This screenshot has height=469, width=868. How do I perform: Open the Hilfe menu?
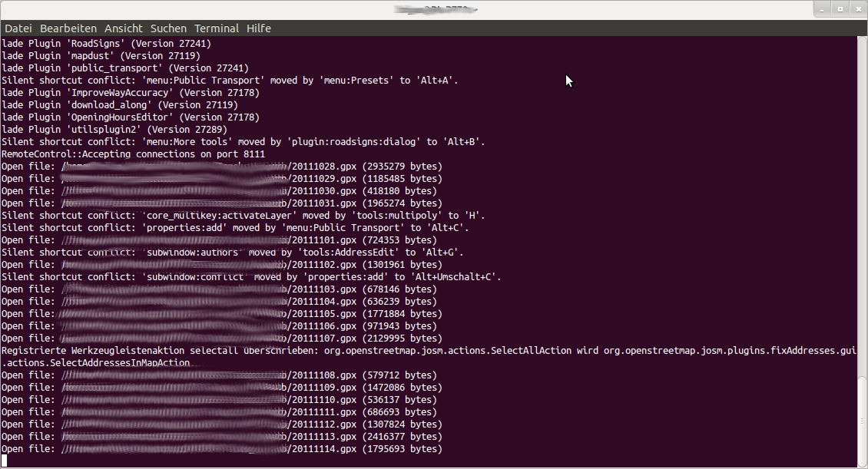click(259, 28)
